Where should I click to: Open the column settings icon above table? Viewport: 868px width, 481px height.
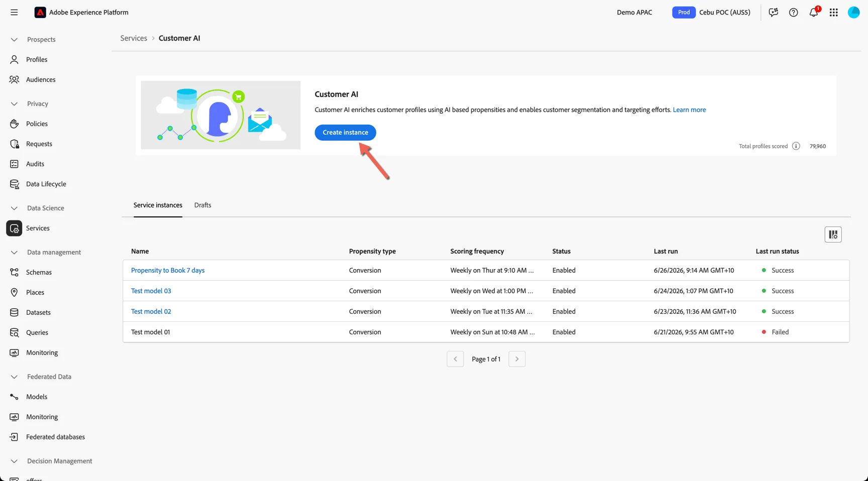833,234
